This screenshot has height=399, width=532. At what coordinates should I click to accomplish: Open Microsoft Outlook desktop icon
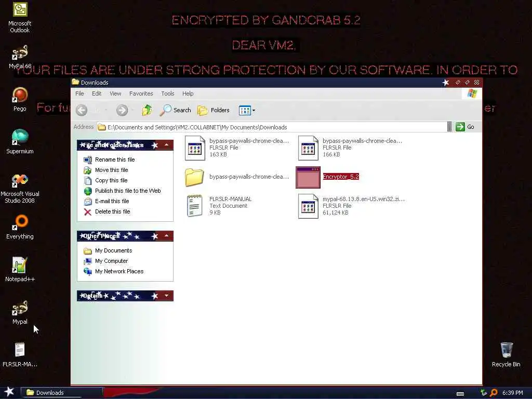point(20,17)
